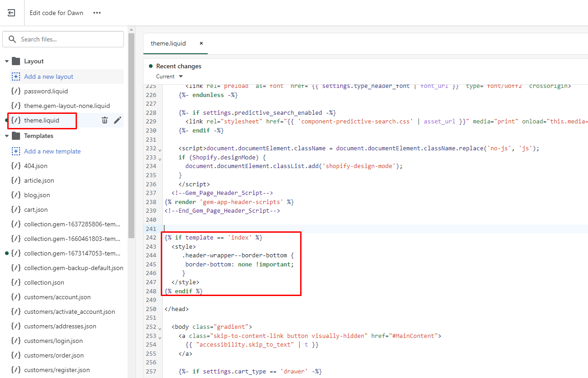This screenshot has width=588, height=378.
Task: Click the Templates folder icon
Action: click(16, 136)
